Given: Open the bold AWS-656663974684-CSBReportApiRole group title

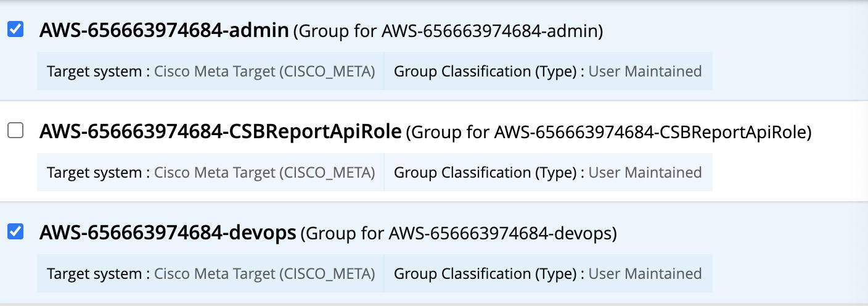Looking at the screenshot, I should (x=221, y=131).
